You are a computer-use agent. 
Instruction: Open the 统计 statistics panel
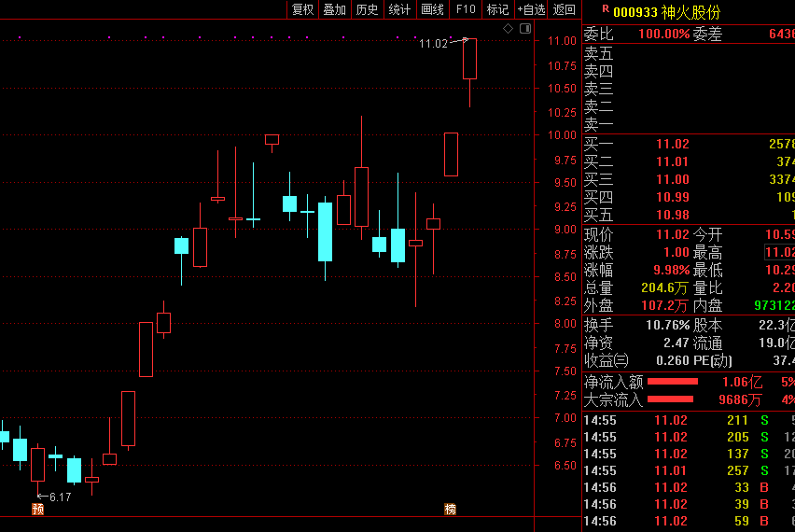(x=399, y=9)
